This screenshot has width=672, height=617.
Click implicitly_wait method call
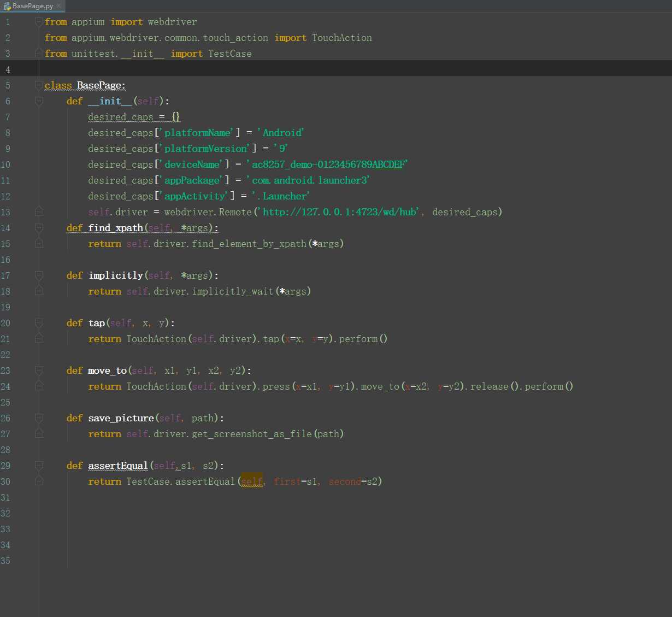233,291
